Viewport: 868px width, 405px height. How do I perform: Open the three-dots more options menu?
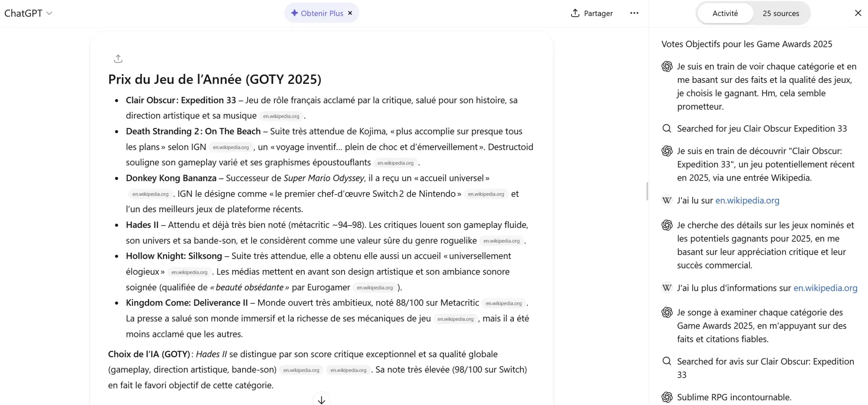coord(634,13)
